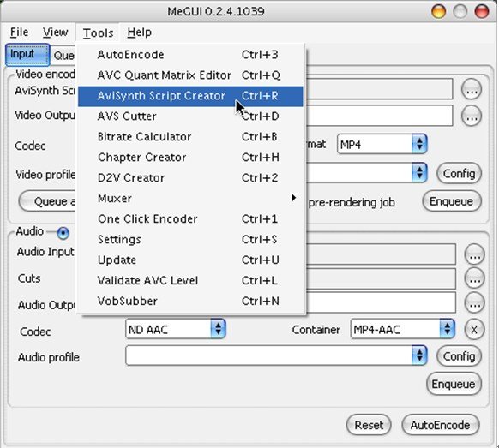Open the File menu
Screen dimensions: 499x448
(19, 33)
